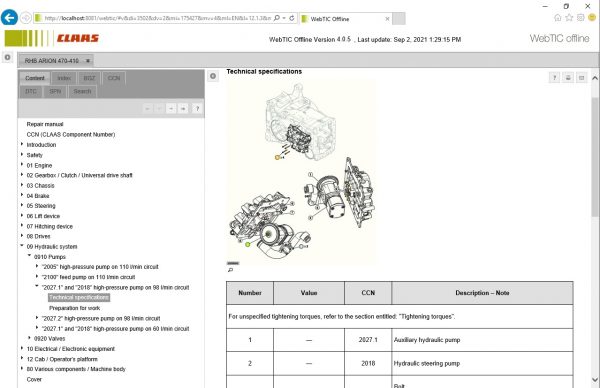Screen dimensions: 600x388
Task: Select Technical specifications tree item
Action: pos(79,297)
